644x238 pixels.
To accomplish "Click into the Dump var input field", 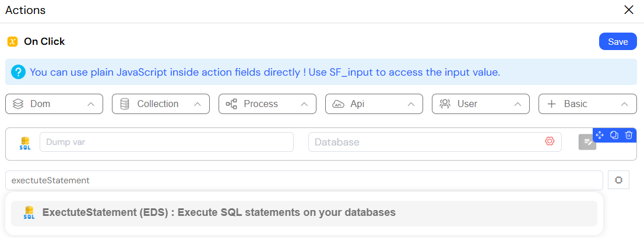I will 166,142.
